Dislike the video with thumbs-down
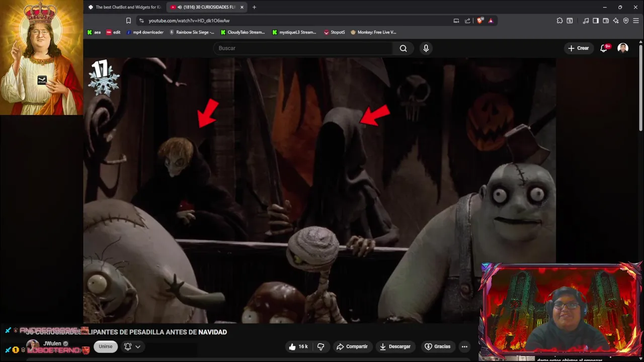This screenshot has height=362, width=644. [320, 346]
